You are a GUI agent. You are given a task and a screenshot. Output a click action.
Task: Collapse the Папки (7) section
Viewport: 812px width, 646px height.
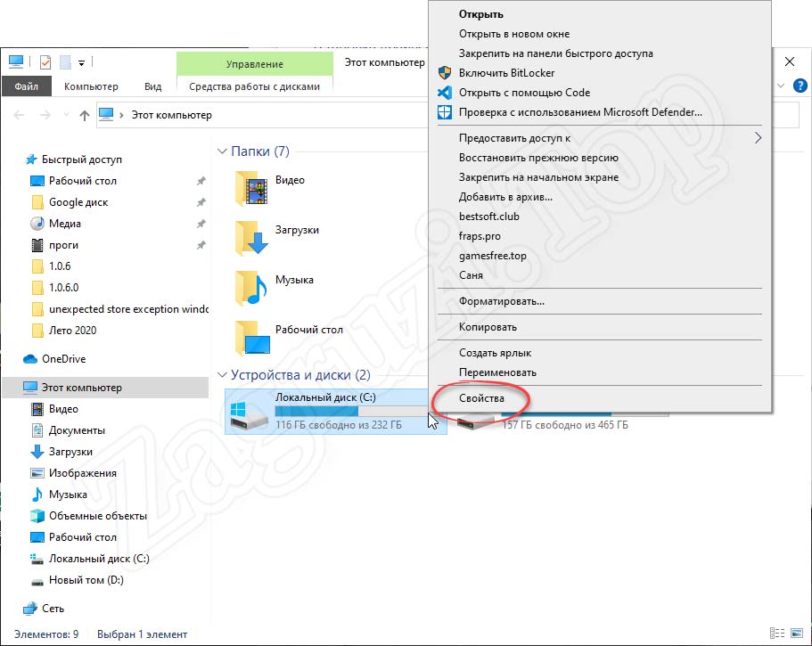(221, 151)
